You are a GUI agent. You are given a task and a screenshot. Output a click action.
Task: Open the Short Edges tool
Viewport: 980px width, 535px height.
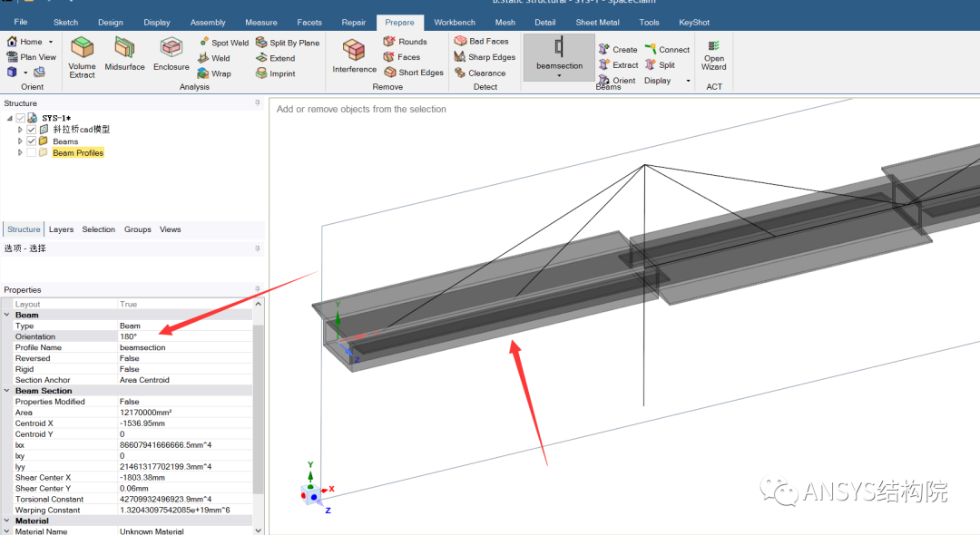tap(414, 73)
